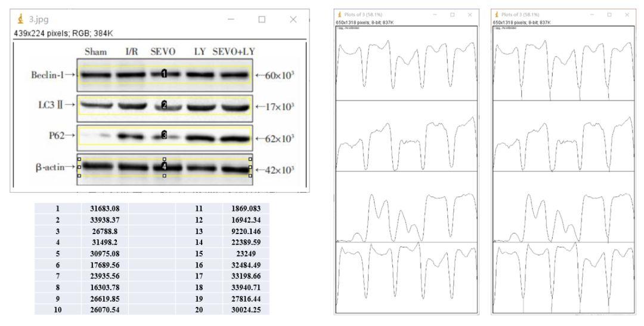
Task: Grab the top-right handle of the β-actin selection
Action: (x=250, y=158)
